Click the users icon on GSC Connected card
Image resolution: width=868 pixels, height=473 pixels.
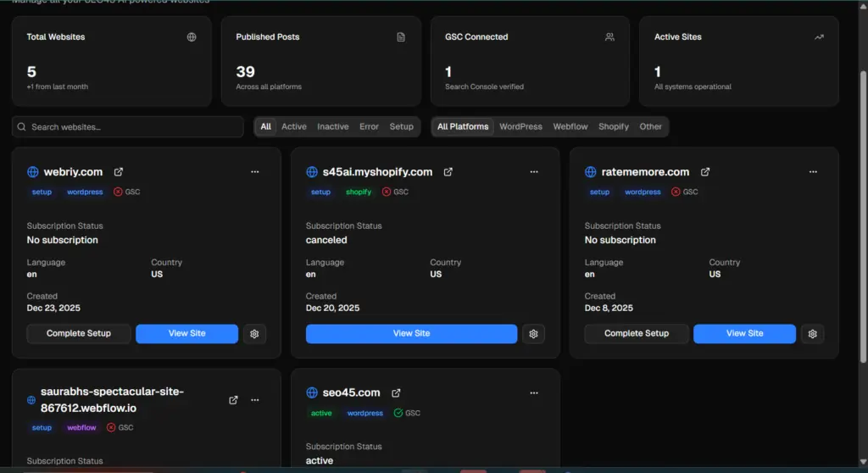pyautogui.click(x=609, y=37)
